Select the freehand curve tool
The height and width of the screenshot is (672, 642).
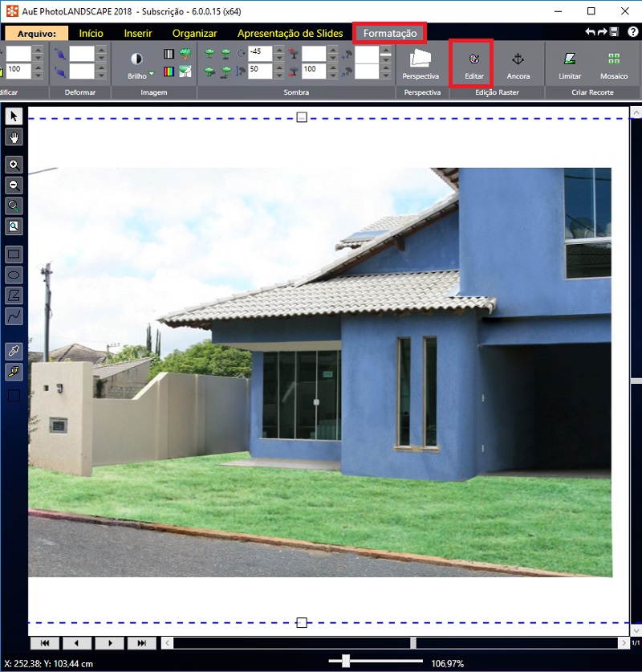(x=14, y=317)
